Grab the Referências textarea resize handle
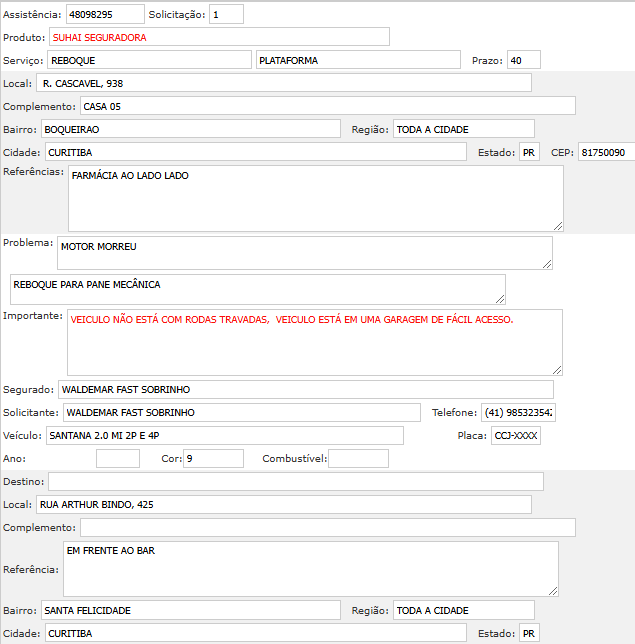The width and height of the screenshot is (635, 644). pos(558,226)
